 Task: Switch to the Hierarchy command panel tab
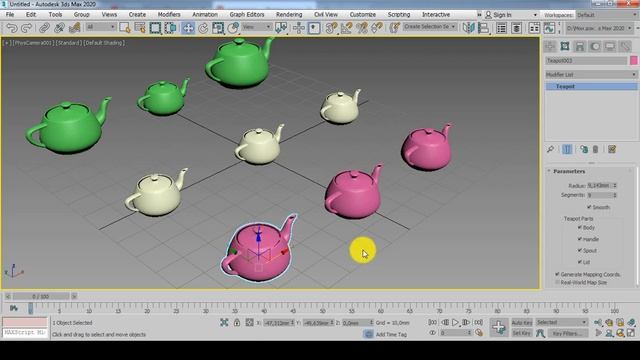(580, 47)
